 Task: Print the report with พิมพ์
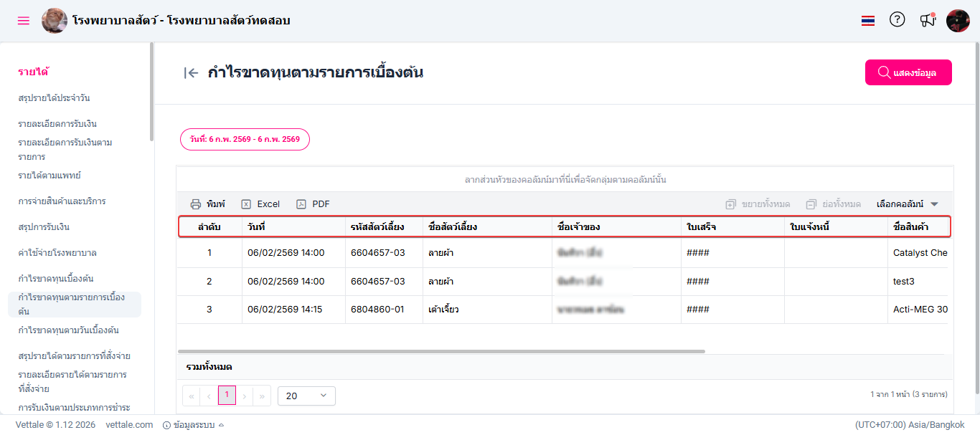pos(207,204)
